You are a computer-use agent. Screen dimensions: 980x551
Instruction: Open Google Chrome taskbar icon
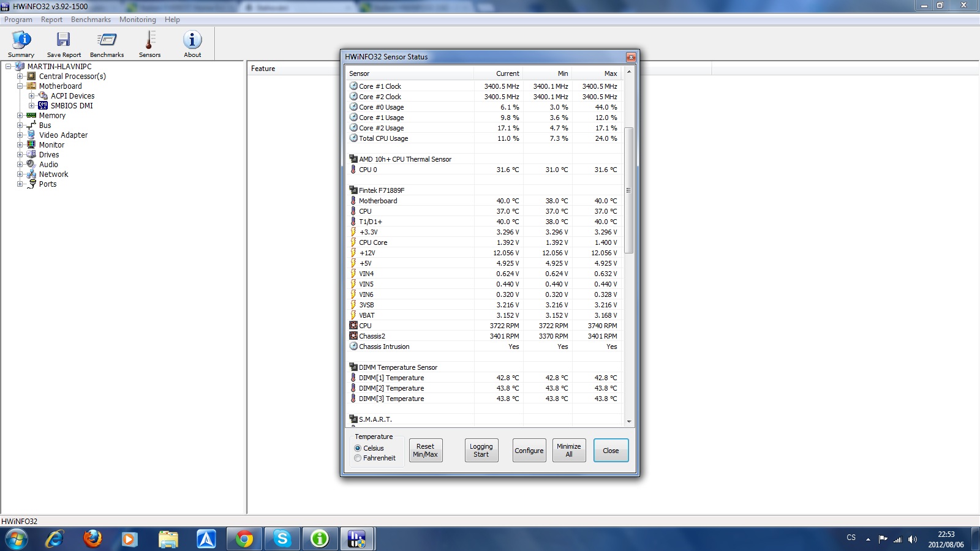coord(244,539)
